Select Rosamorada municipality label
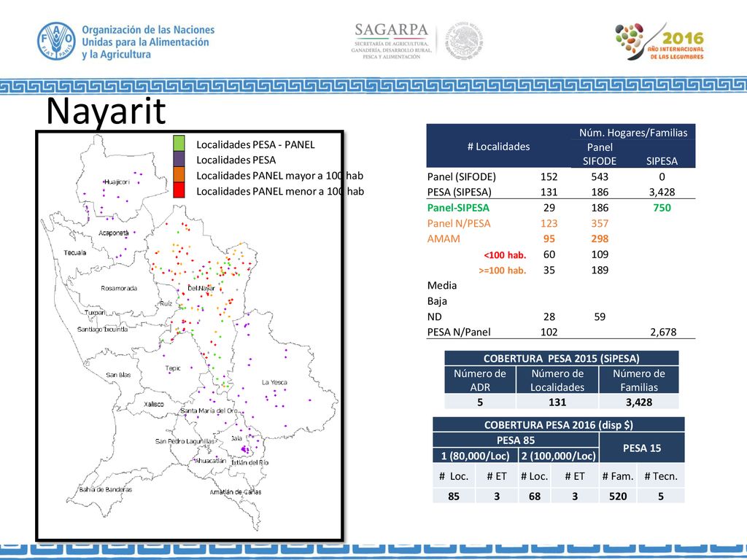747x560 pixels. (x=119, y=288)
